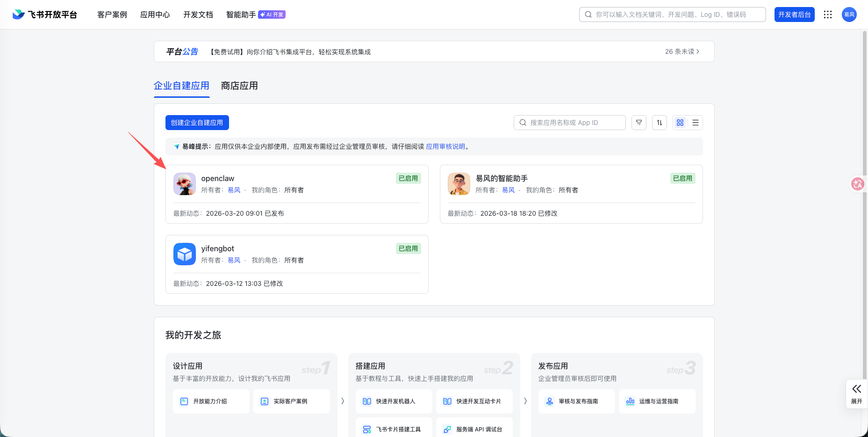
Task: Switch to list view layout
Action: 696,123
